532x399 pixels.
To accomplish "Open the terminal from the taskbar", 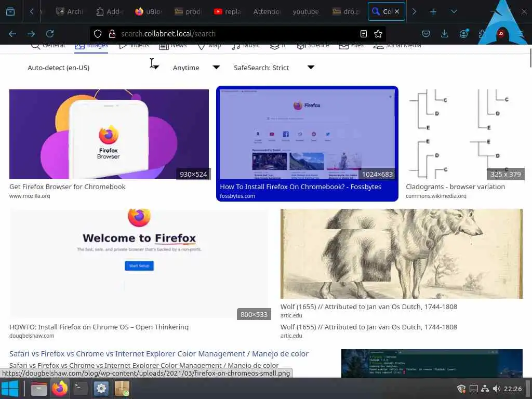I will [81, 389].
